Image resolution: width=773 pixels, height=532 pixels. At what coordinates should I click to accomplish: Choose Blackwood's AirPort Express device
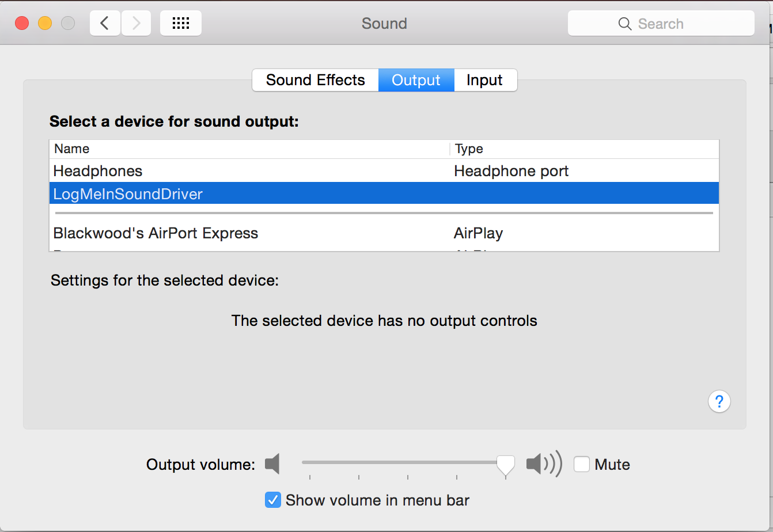(x=156, y=233)
